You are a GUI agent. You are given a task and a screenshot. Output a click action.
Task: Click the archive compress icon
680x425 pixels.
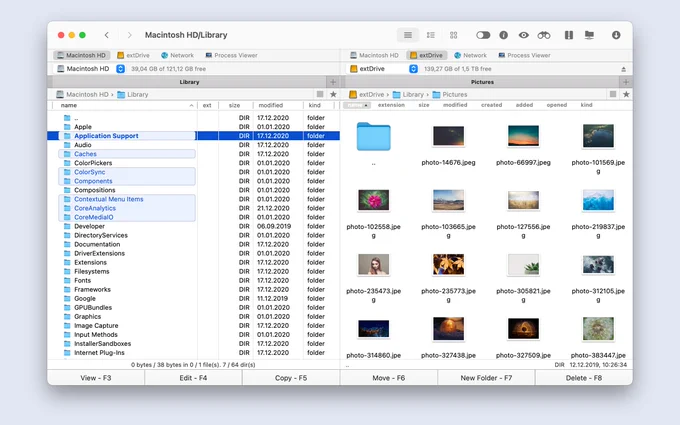click(x=569, y=35)
